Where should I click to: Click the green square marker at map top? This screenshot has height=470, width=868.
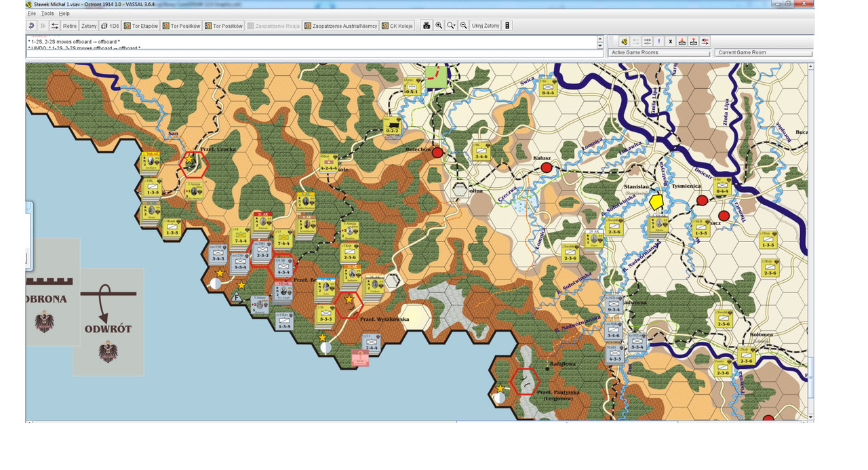pos(436,76)
